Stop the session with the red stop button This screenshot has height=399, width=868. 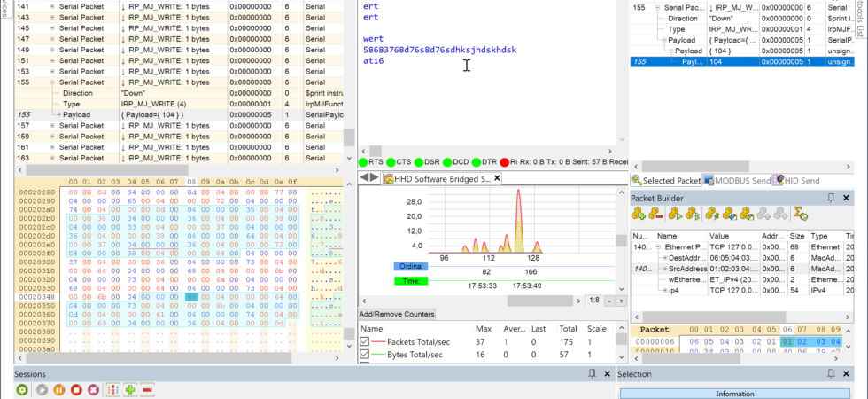coord(76,390)
